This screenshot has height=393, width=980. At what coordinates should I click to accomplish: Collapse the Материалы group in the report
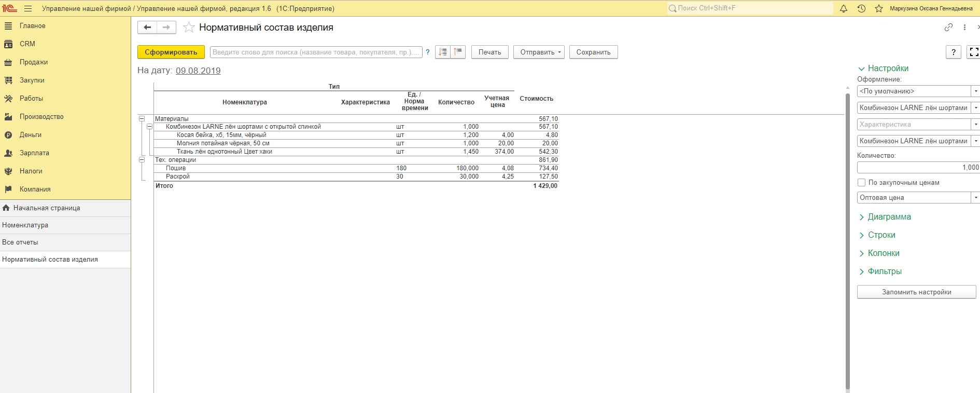tap(142, 119)
